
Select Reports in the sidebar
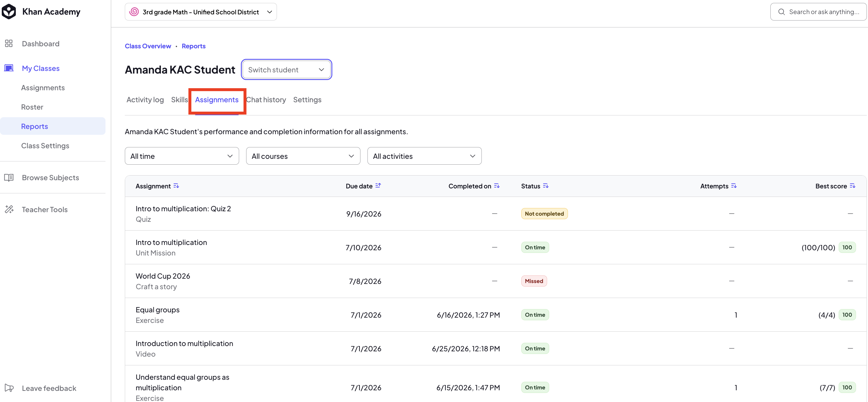pyautogui.click(x=52, y=126)
